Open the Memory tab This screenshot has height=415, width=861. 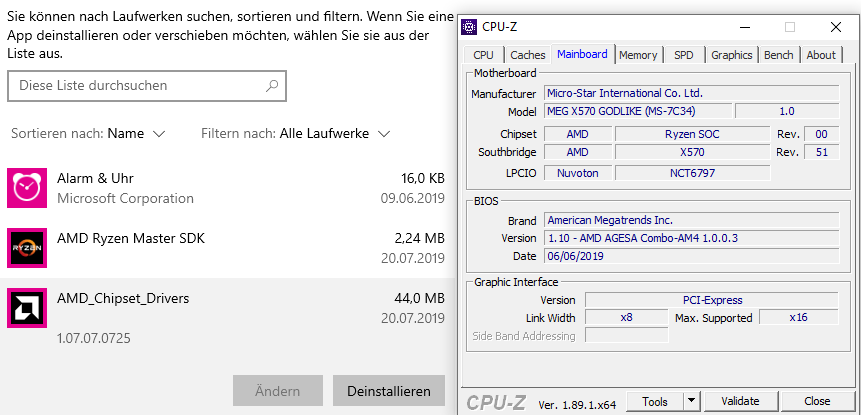[638, 55]
